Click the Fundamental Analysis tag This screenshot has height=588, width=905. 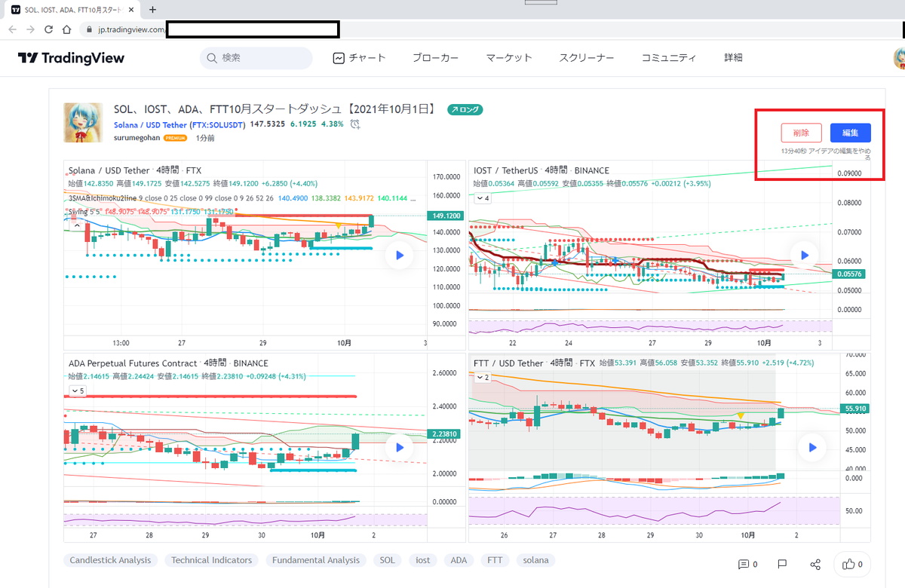click(x=316, y=560)
